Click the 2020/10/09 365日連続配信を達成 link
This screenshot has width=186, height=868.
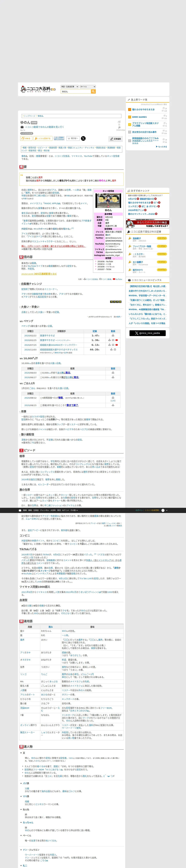coord(39,274)
